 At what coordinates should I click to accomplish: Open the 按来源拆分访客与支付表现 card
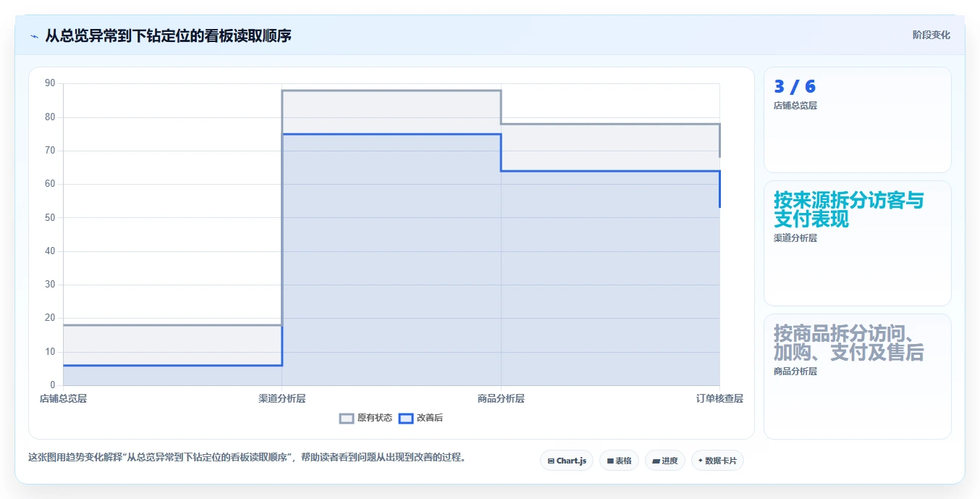(858, 243)
